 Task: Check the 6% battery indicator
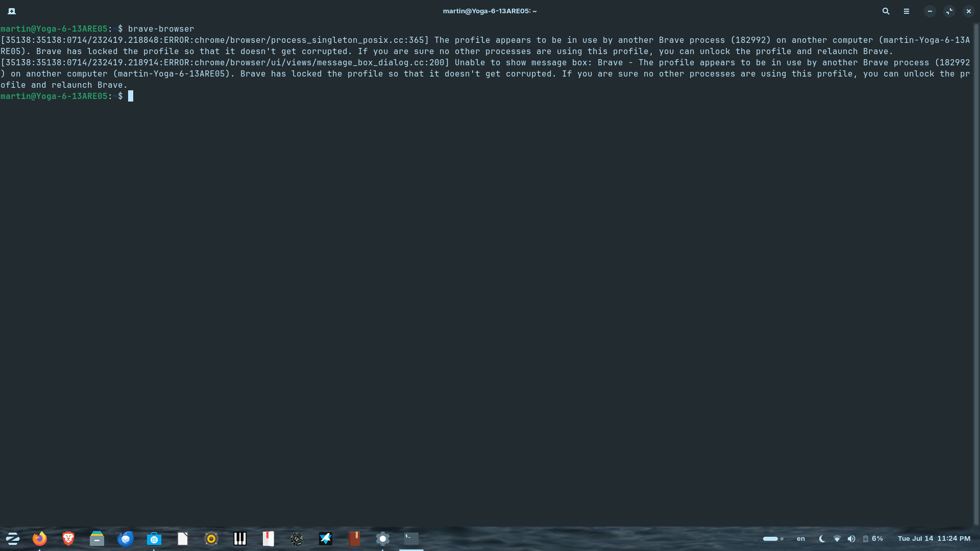[873, 539]
